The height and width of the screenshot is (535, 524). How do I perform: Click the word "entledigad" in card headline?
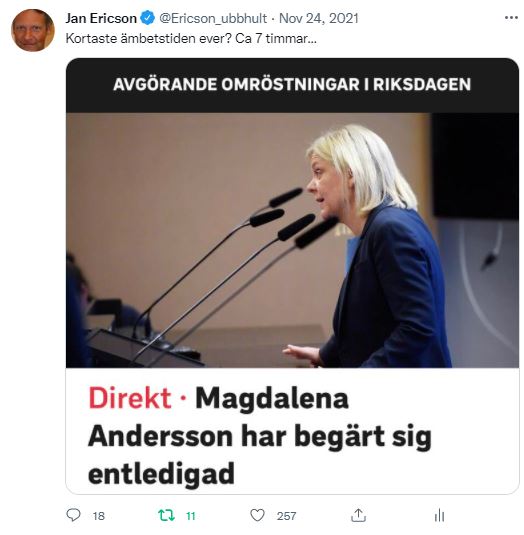(x=161, y=473)
